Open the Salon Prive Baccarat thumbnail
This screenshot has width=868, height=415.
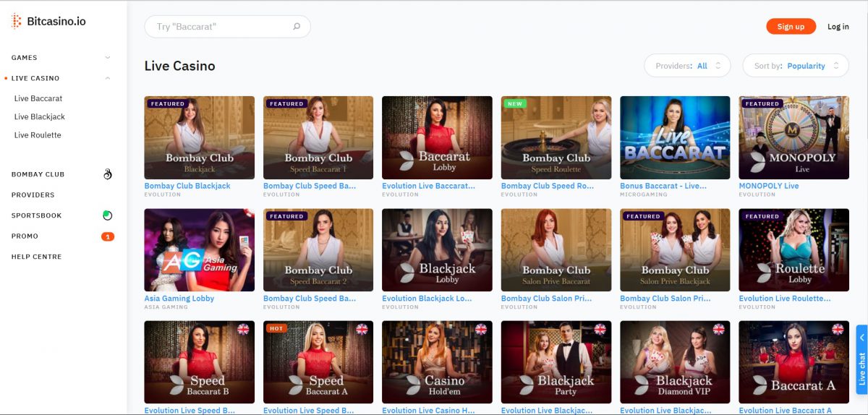point(556,250)
